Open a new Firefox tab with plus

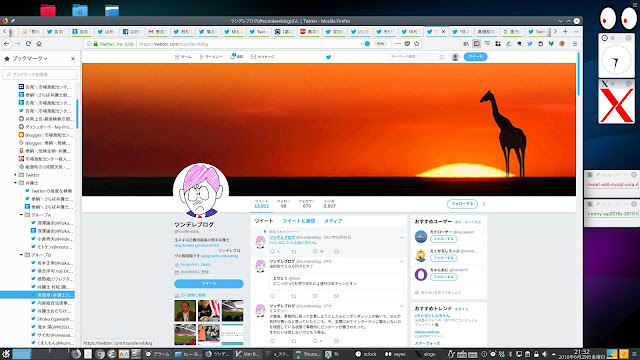[565, 31]
